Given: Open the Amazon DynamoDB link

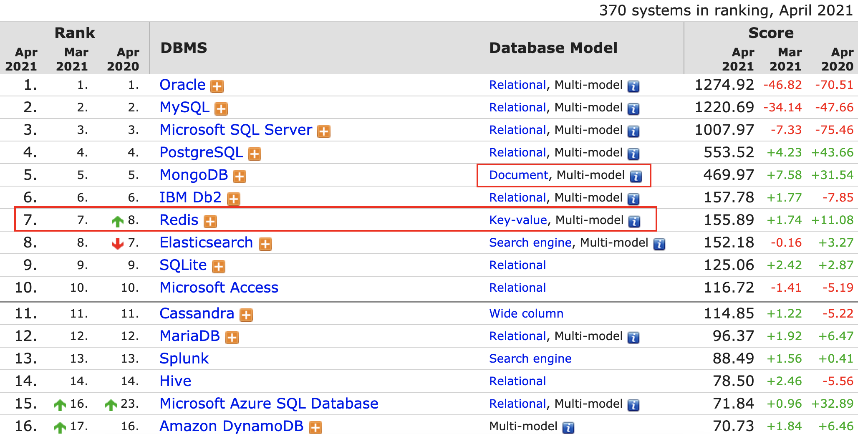Looking at the screenshot, I should tap(232, 426).
